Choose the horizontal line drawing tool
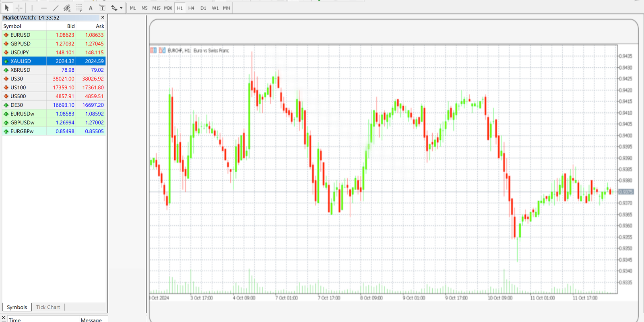 pyautogui.click(x=44, y=8)
